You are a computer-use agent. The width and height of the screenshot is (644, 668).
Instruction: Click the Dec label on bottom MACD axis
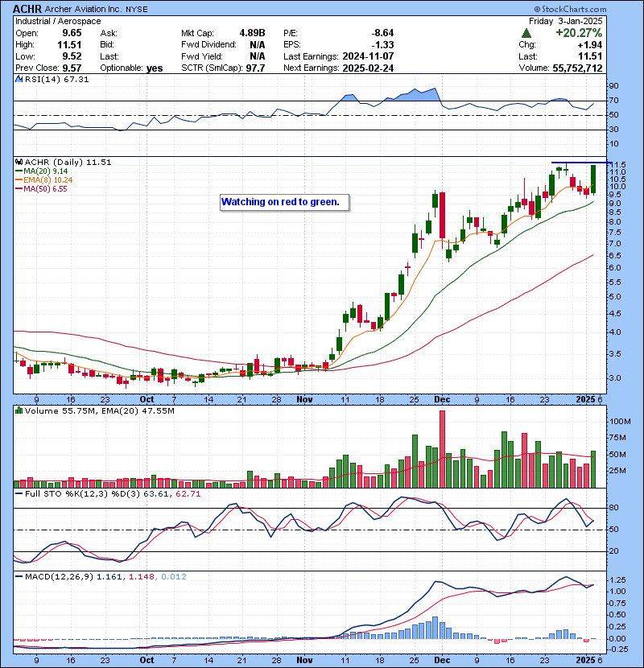point(442,660)
